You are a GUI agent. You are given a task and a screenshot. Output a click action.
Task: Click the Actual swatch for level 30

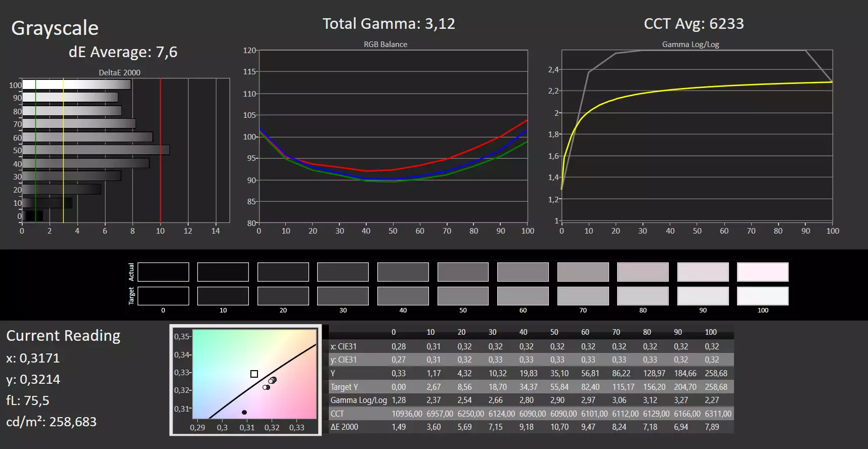(342, 272)
